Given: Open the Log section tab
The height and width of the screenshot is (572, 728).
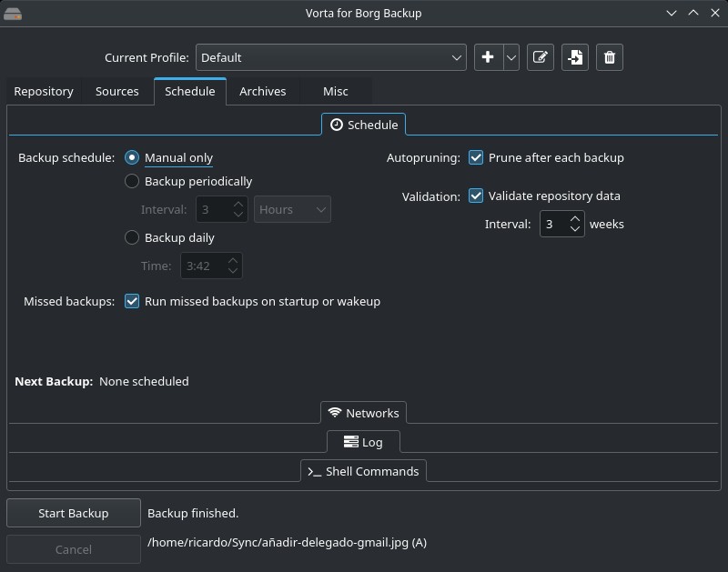Looking at the screenshot, I should point(363,442).
